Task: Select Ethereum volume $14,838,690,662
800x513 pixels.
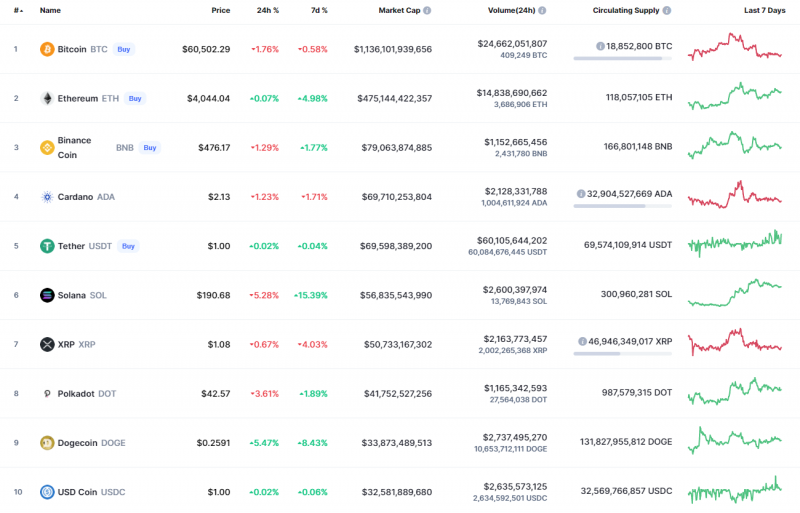Action: [x=512, y=93]
